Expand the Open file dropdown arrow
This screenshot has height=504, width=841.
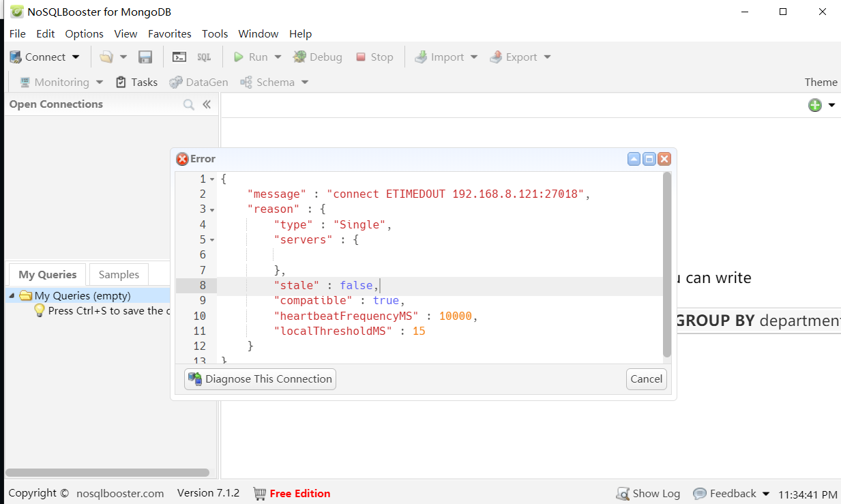coord(123,57)
